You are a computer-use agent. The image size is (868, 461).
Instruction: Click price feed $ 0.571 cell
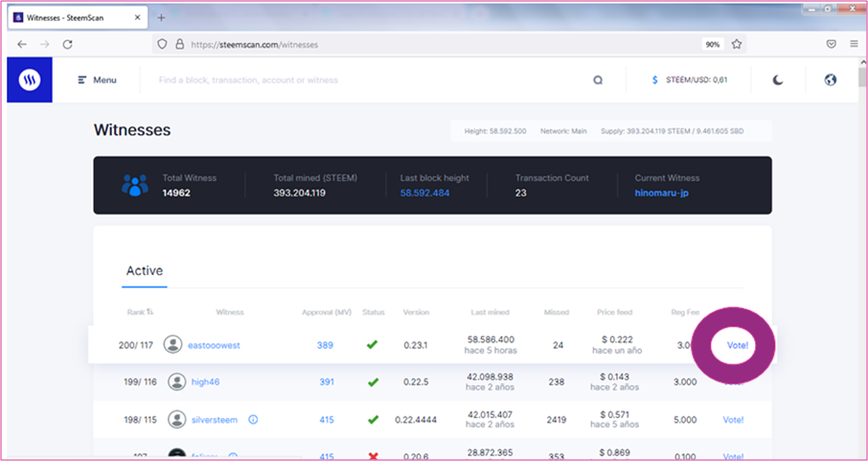[x=614, y=414]
